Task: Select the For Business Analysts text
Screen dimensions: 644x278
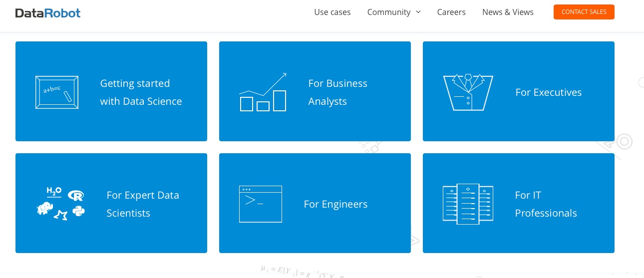Action: click(337, 92)
